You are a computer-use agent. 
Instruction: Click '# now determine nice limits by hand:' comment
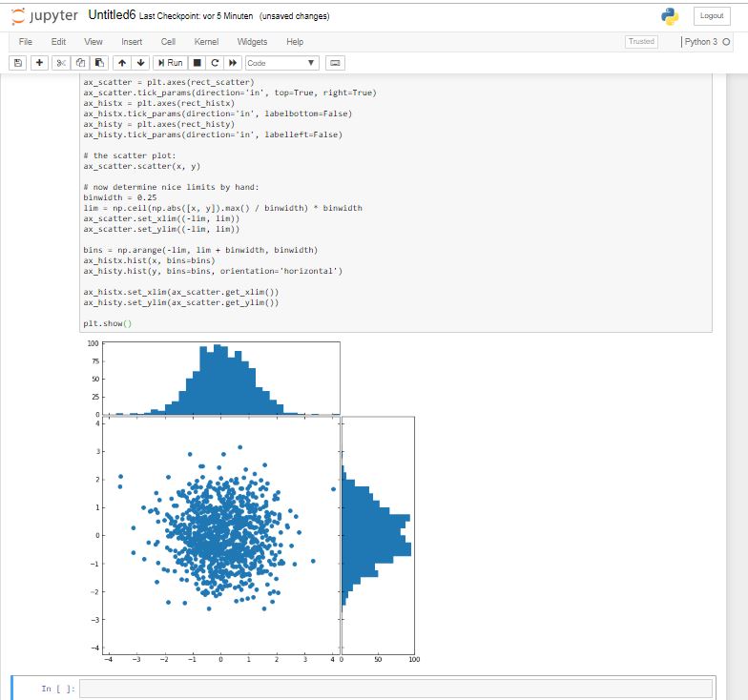point(171,187)
